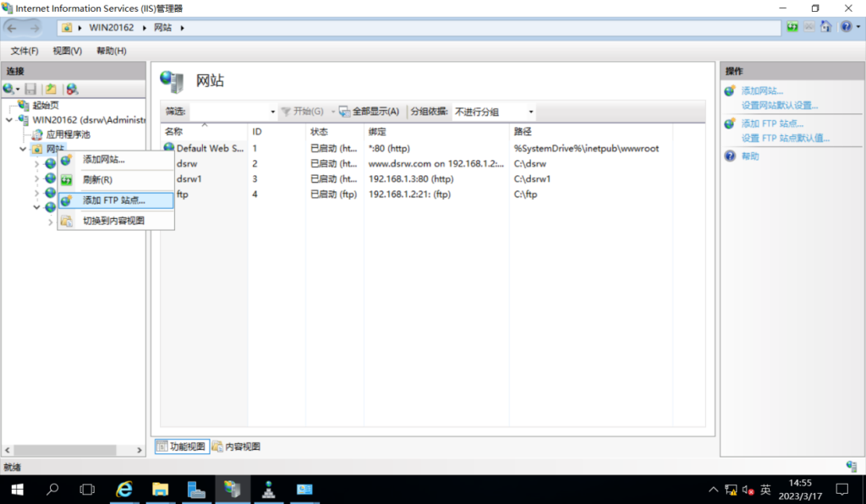Sort by the 绑定 column header
Screen dimensions: 866x504
point(436,131)
